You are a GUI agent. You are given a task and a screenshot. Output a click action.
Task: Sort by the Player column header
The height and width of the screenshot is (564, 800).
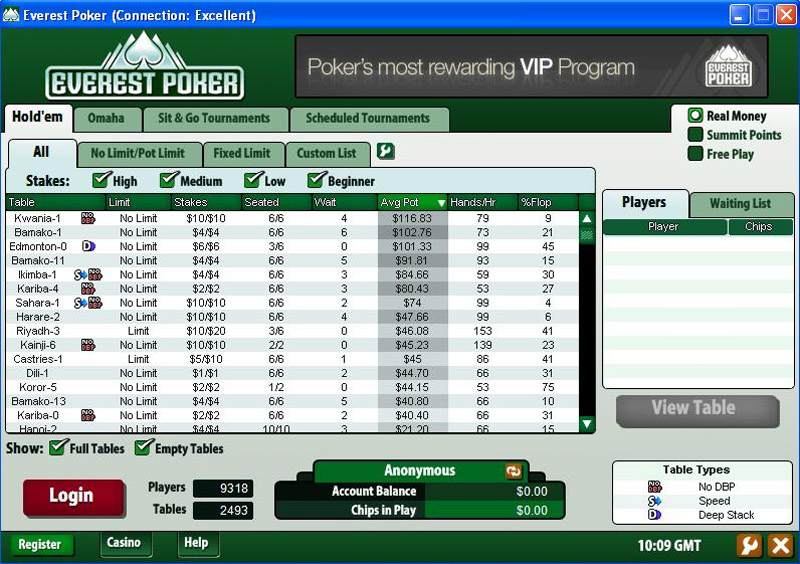pos(664,227)
